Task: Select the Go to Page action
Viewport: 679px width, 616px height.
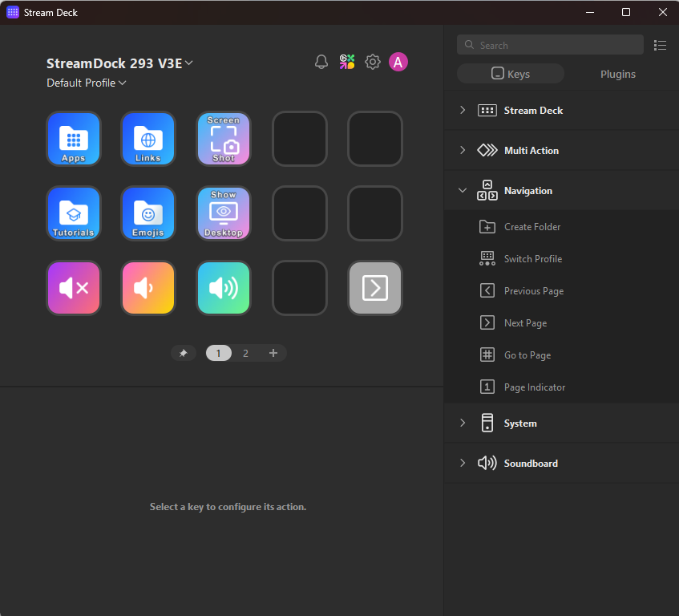Action: click(x=562, y=355)
